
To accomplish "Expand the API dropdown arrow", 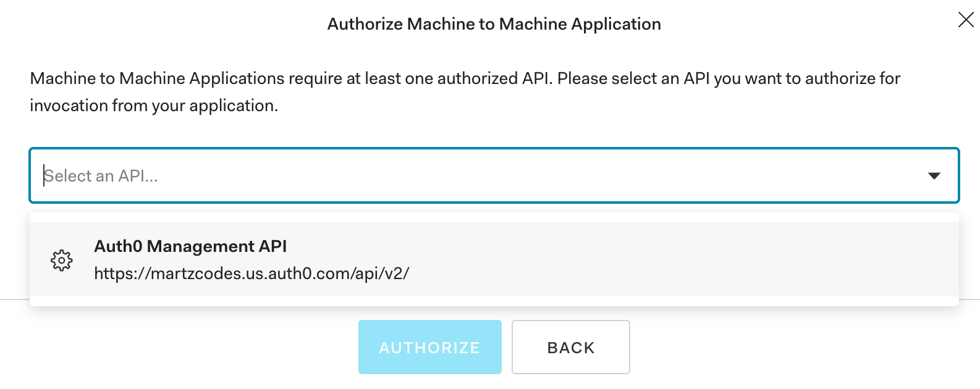I will [934, 176].
